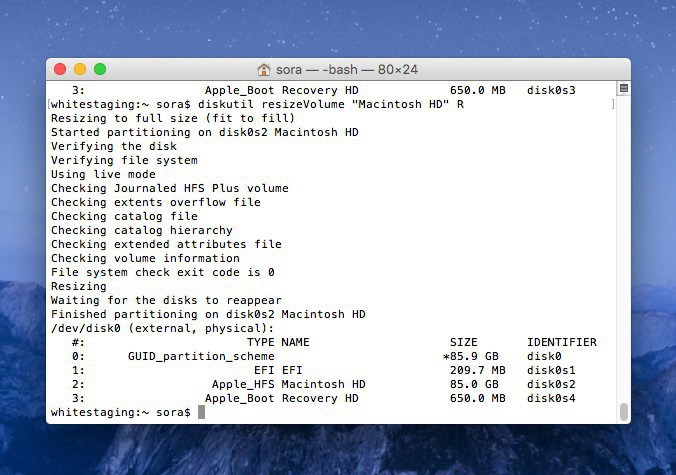
Task: Click the 'Using live mode' line
Action: click(103, 174)
